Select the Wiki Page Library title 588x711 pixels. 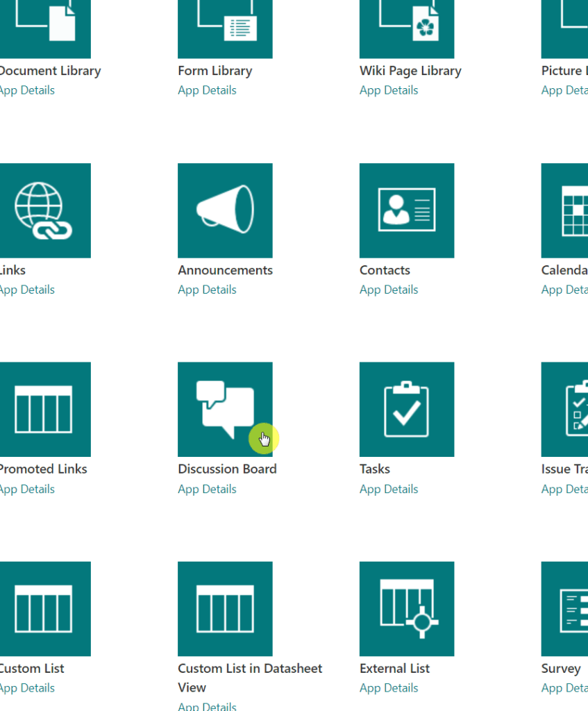pos(410,71)
